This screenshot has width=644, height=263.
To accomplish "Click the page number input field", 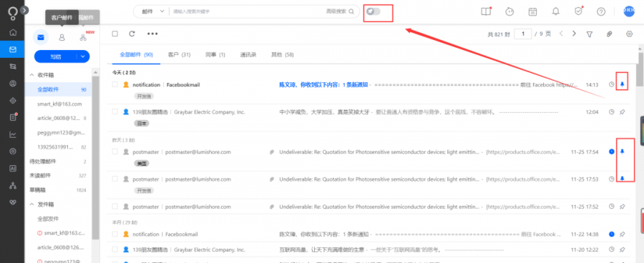I will pos(523,34).
